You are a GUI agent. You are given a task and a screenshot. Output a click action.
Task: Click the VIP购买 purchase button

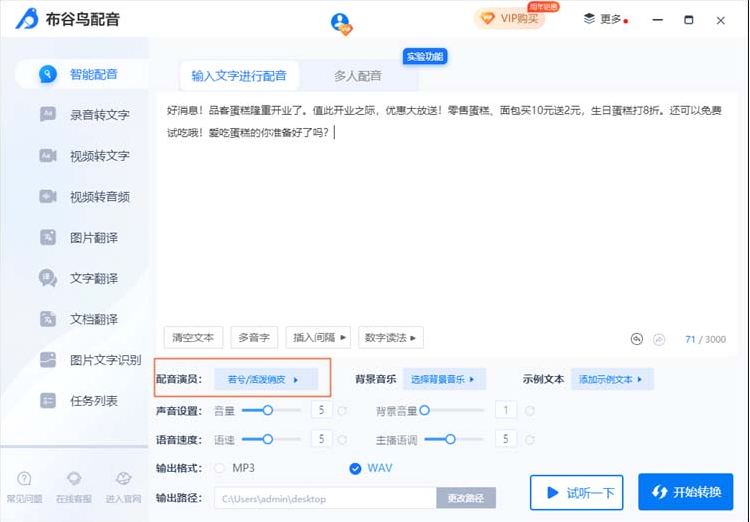509,19
